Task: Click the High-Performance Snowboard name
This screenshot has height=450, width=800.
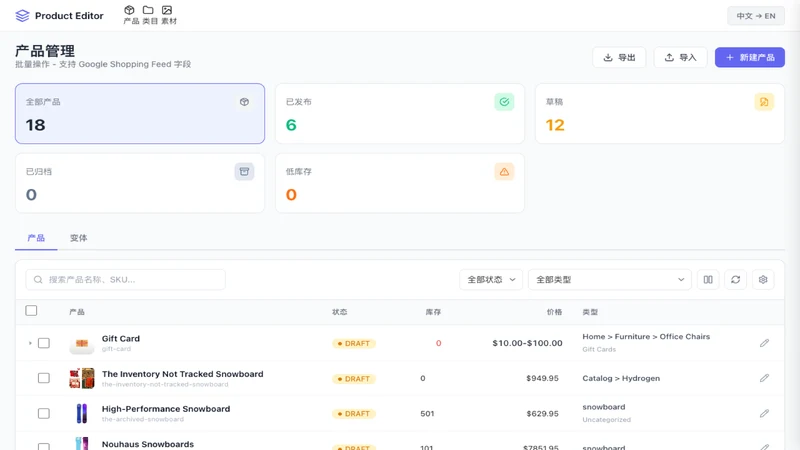Action: pyautogui.click(x=166, y=409)
